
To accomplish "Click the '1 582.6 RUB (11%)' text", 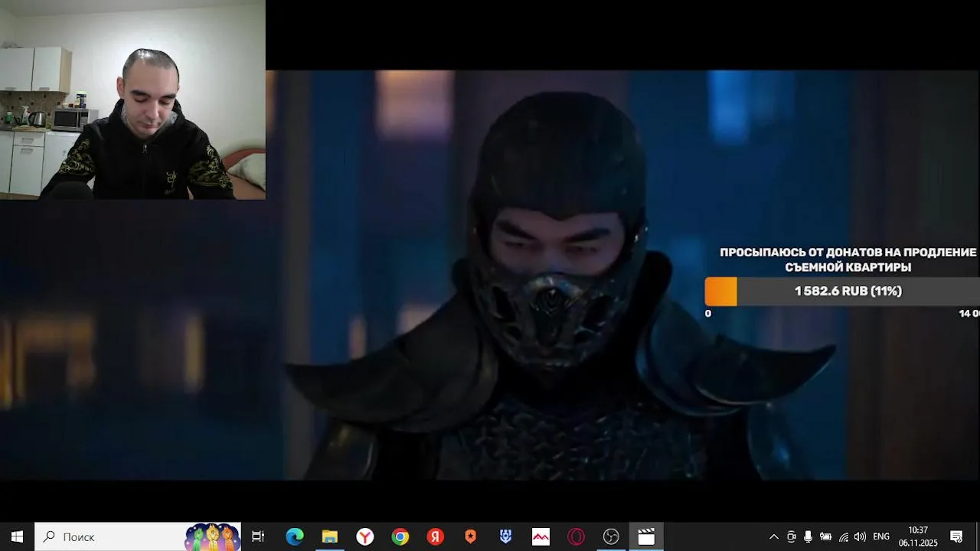I will click(848, 292).
